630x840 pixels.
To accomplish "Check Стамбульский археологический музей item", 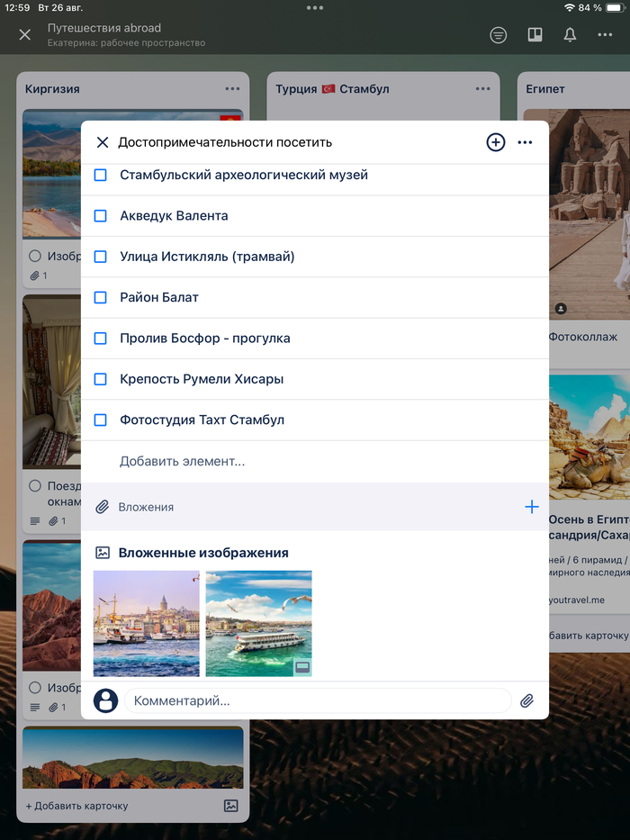I will (101, 175).
